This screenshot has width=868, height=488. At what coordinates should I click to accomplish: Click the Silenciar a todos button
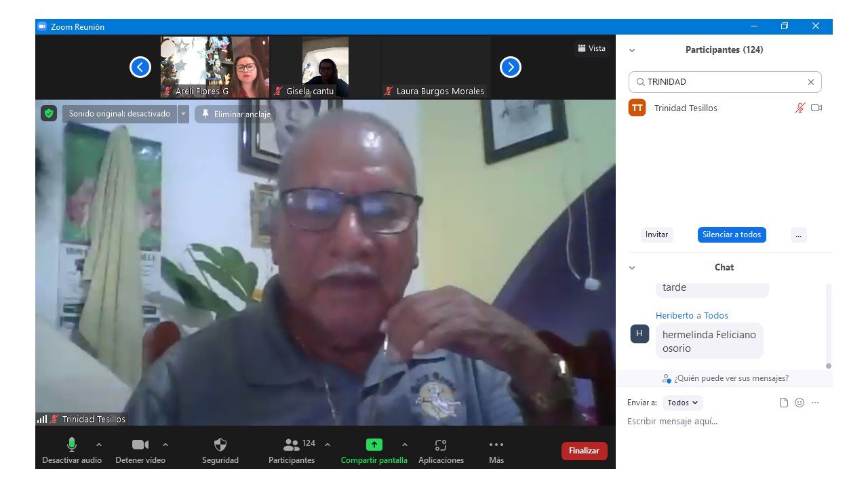click(x=732, y=235)
